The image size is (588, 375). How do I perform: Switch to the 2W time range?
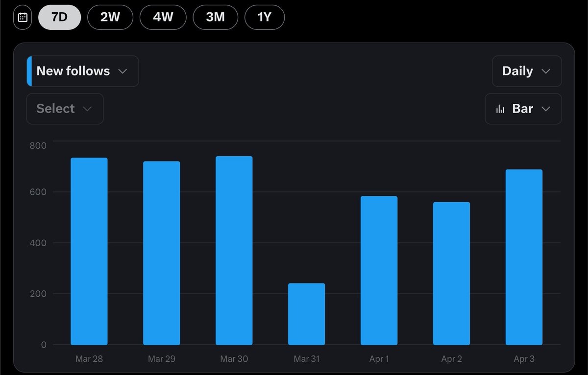(110, 17)
